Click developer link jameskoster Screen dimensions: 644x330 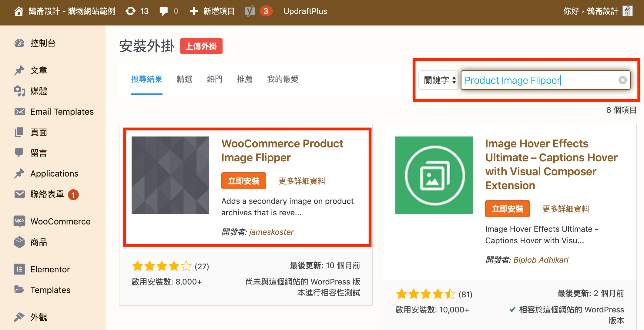point(271,232)
